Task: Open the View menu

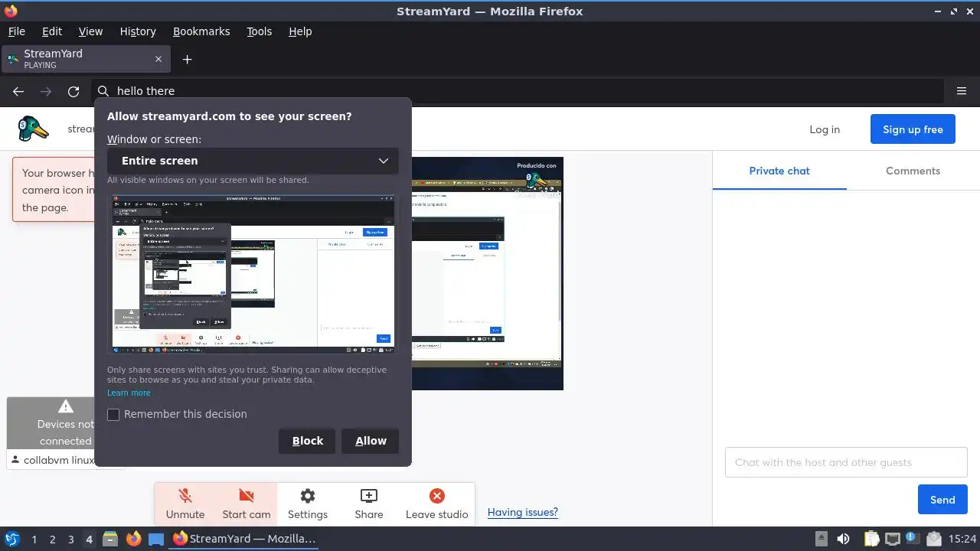Action: [x=90, y=31]
